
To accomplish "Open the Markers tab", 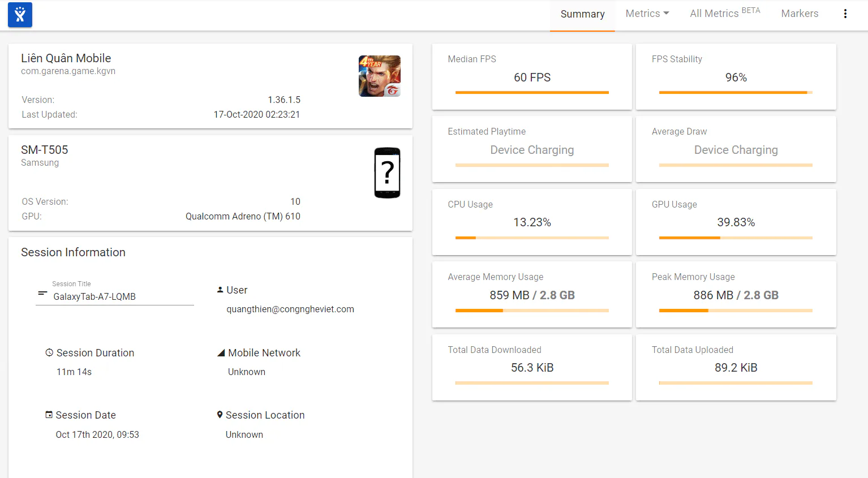I will pyautogui.click(x=800, y=14).
